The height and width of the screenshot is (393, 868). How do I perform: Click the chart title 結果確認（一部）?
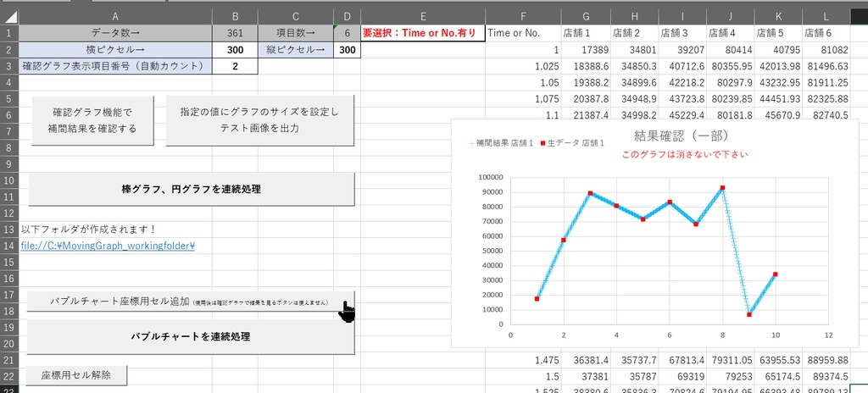[x=681, y=136]
